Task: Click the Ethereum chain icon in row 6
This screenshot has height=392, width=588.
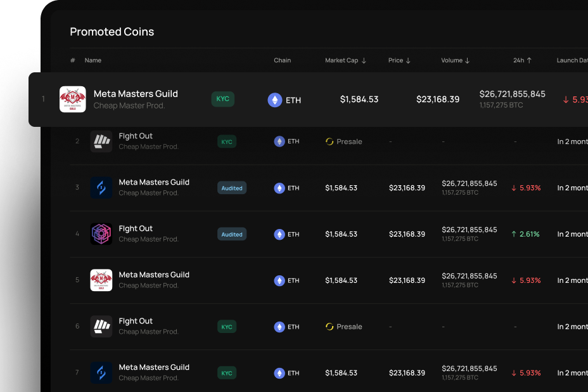Action: pyautogui.click(x=279, y=327)
